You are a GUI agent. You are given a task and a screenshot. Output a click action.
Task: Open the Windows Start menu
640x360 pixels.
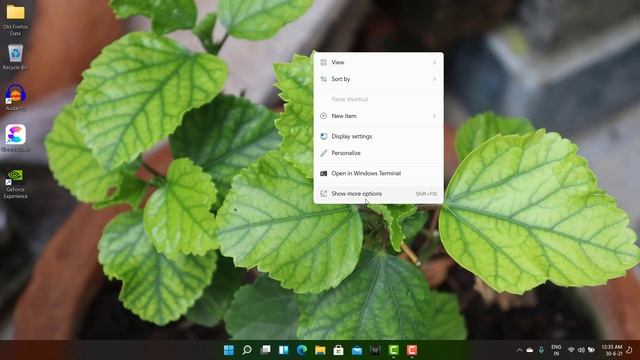(229, 350)
